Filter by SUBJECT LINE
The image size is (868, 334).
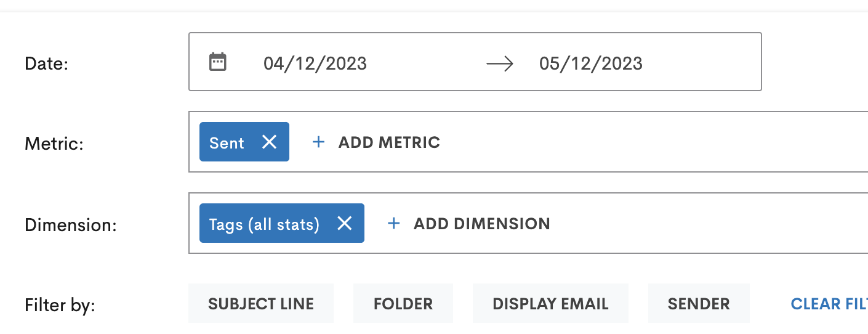[x=261, y=303]
